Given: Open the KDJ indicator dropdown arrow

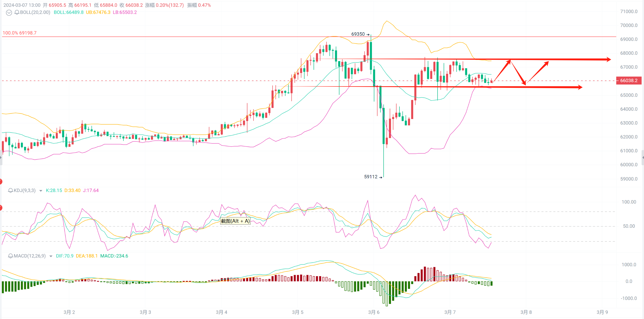Looking at the screenshot, I should pyautogui.click(x=41, y=191).
